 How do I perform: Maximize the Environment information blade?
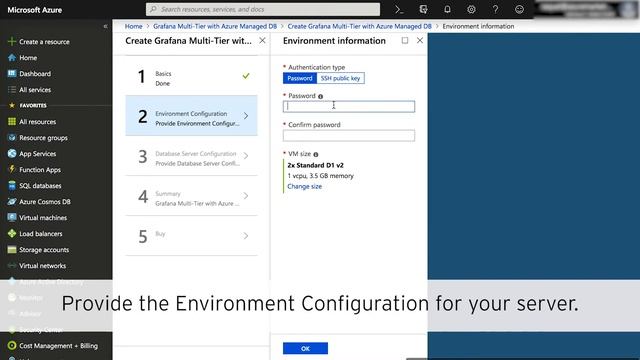tap(404, 40)
